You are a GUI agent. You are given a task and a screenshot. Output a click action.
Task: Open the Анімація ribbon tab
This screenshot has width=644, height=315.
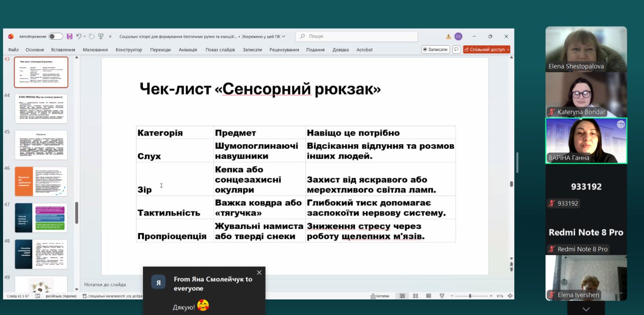click(x=188, y=50)
